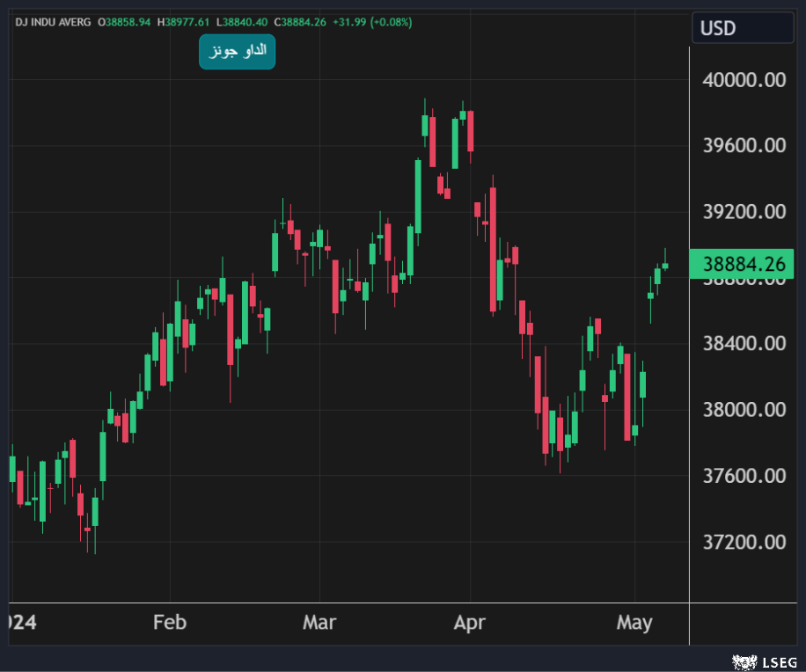The height and width of the screenshot is (672, 806).
Task: Click the 38400.00 price scale label
Action: click(x=744, y=343)
